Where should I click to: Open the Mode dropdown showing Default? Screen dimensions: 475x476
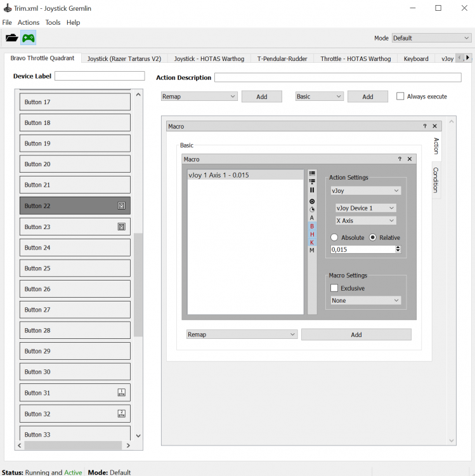[431, 38]
